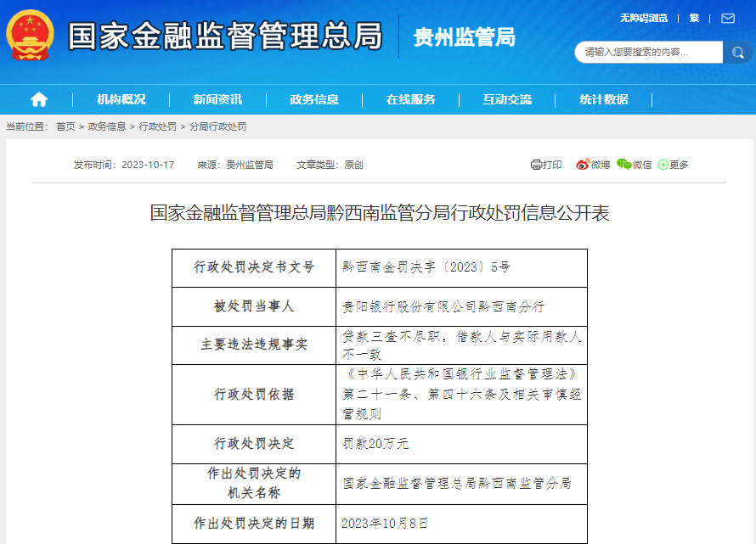Open the 新闻资讯 menu
Image resolution: width=756 pixels, height=544 pixels.
click(217, 99)
